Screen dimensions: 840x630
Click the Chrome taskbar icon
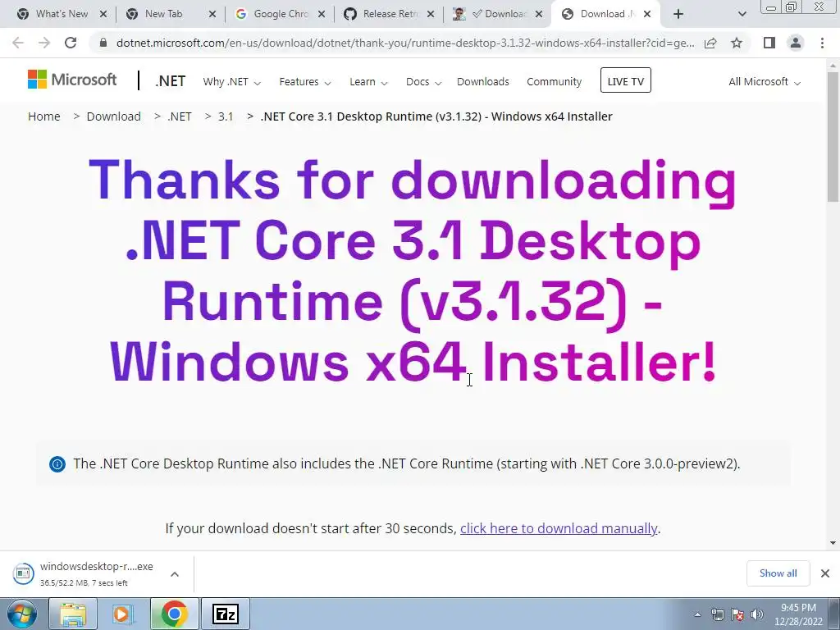click(x=174, y=614)
